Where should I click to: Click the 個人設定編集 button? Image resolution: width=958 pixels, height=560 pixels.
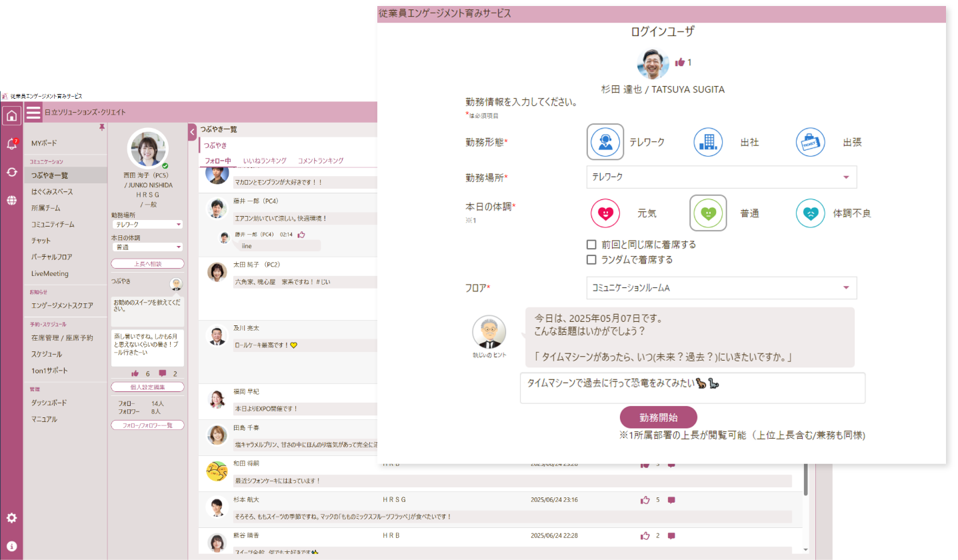(147, 387)
